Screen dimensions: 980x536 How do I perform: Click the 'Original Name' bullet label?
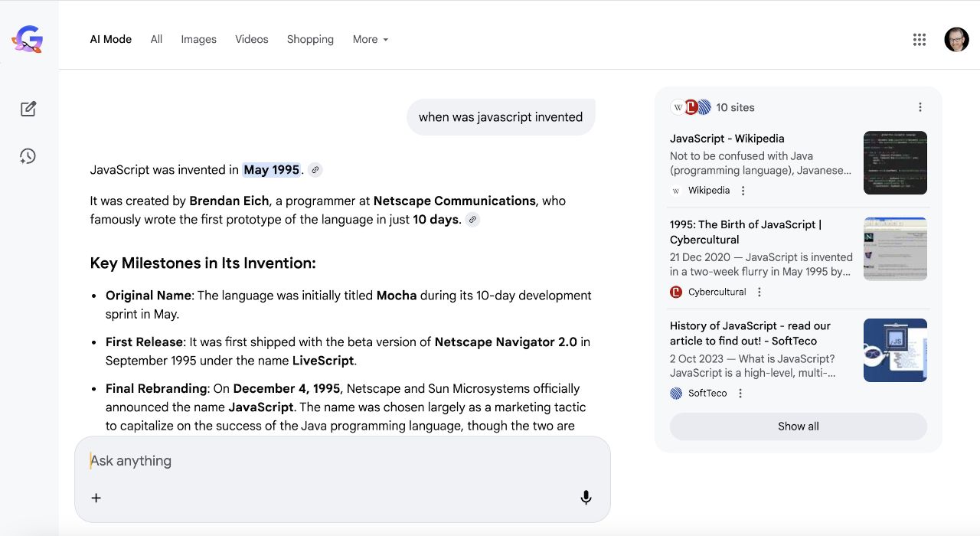tap(149, 296)
